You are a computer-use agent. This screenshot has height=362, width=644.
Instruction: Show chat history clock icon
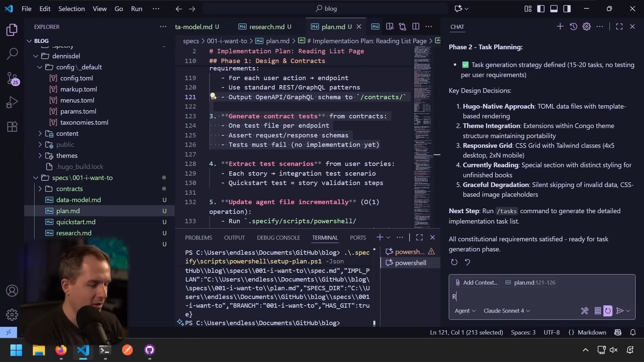(x=573, y=26)
